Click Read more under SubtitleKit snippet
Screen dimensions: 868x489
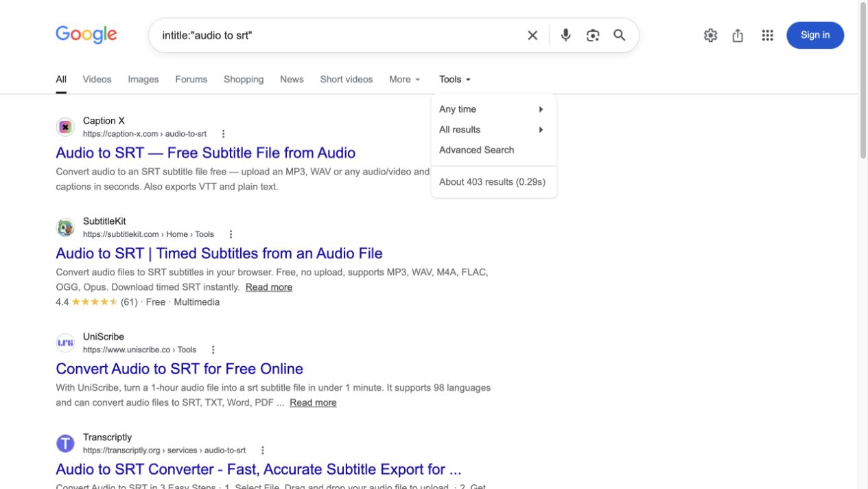tap(269, 287)
